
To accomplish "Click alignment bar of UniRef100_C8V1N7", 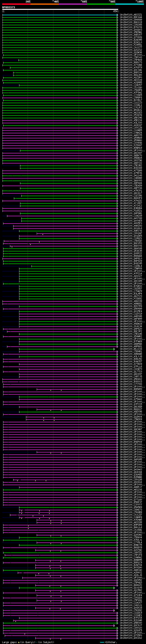I will pos(77,233).
